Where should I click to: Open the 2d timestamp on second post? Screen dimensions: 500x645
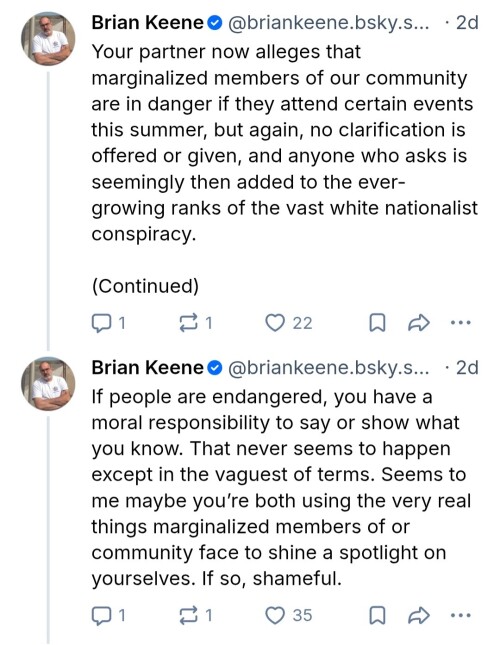tap(467, 368)
